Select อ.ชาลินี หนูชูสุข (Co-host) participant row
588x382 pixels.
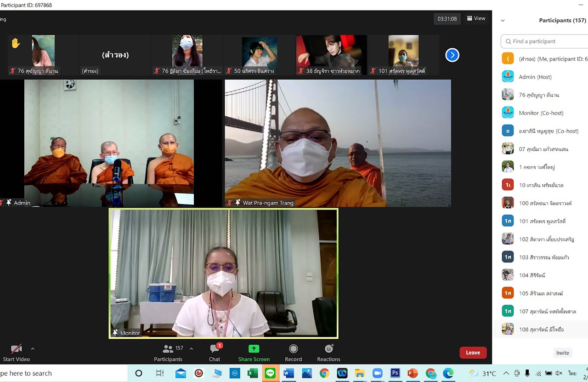542,131
